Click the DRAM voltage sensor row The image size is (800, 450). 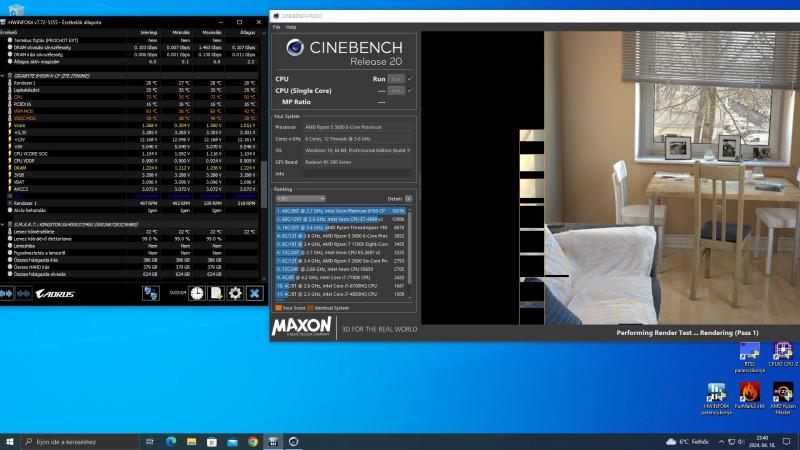tap(130, 167)
